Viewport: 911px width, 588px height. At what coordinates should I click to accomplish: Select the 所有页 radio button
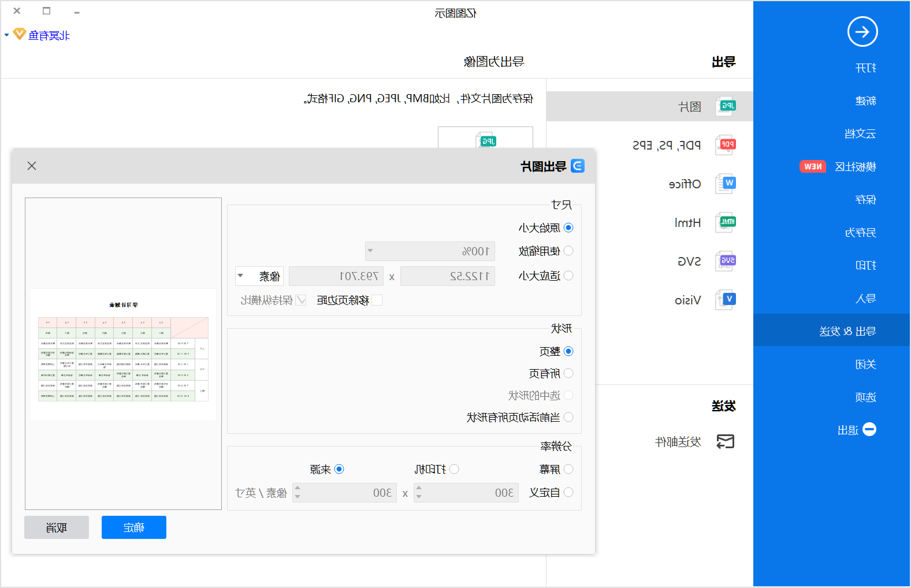[x=568, y=373]
